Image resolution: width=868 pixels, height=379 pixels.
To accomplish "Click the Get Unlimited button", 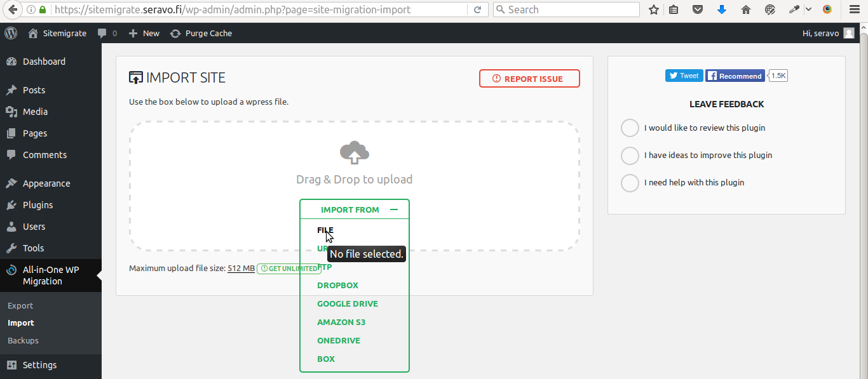I will point(289,269).
